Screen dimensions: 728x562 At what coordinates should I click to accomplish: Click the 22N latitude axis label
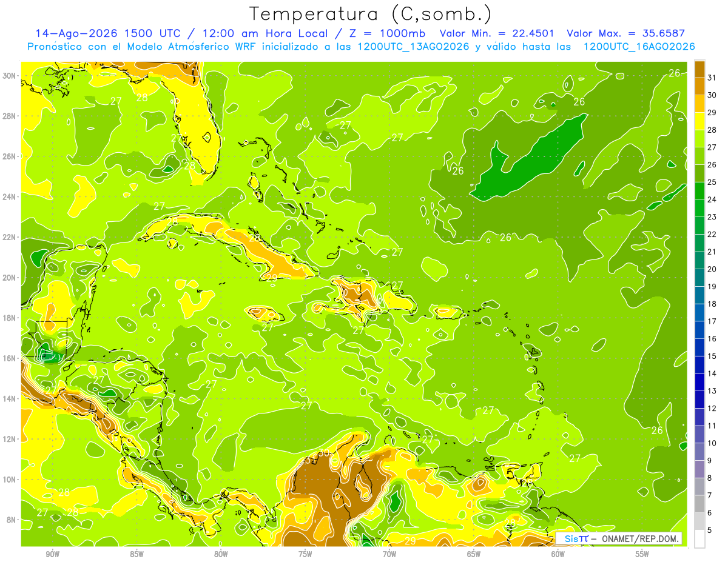click(10, 237)
